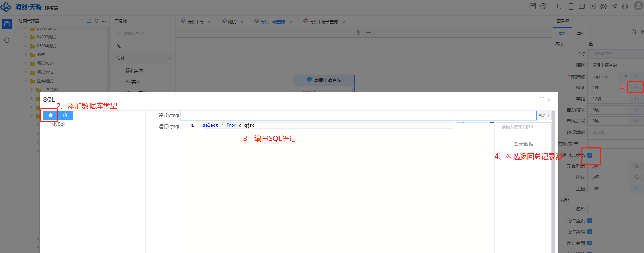
Task: Select MySql in the database list
Action: [58, 124]
